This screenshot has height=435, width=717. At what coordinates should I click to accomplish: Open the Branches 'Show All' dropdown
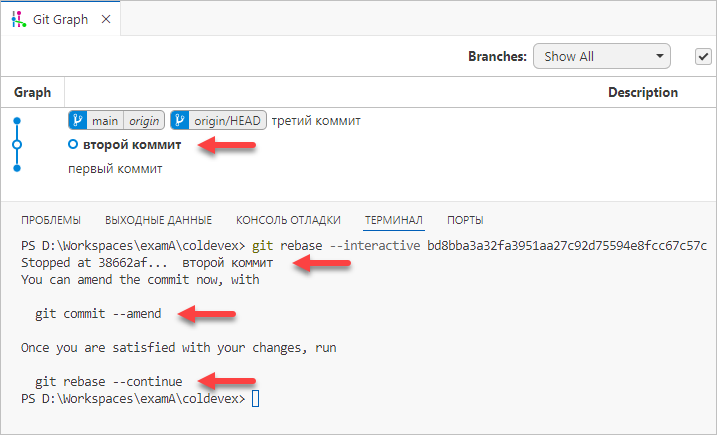600,57
